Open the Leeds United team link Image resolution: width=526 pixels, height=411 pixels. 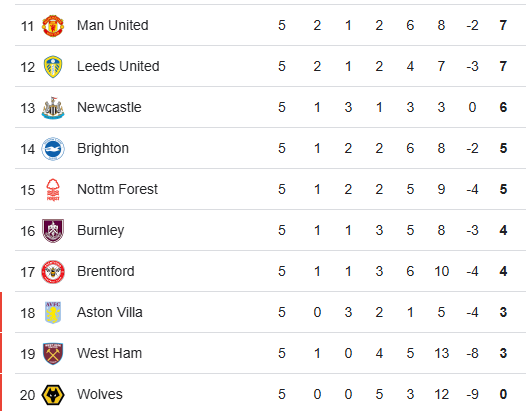pos(118,66)
